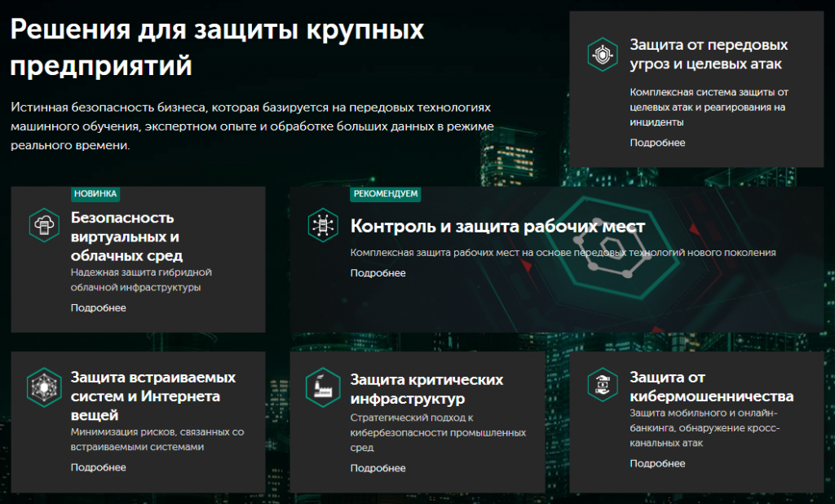
Task: Click the Решения для защиты крупных предприятий heading
Action: [x=216, y=46]
